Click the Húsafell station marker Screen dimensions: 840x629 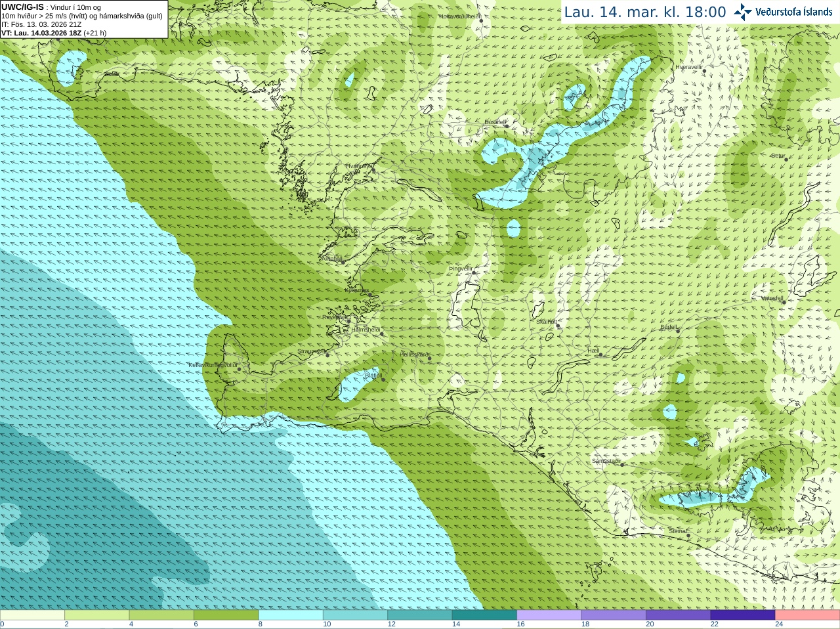[506, 125]
